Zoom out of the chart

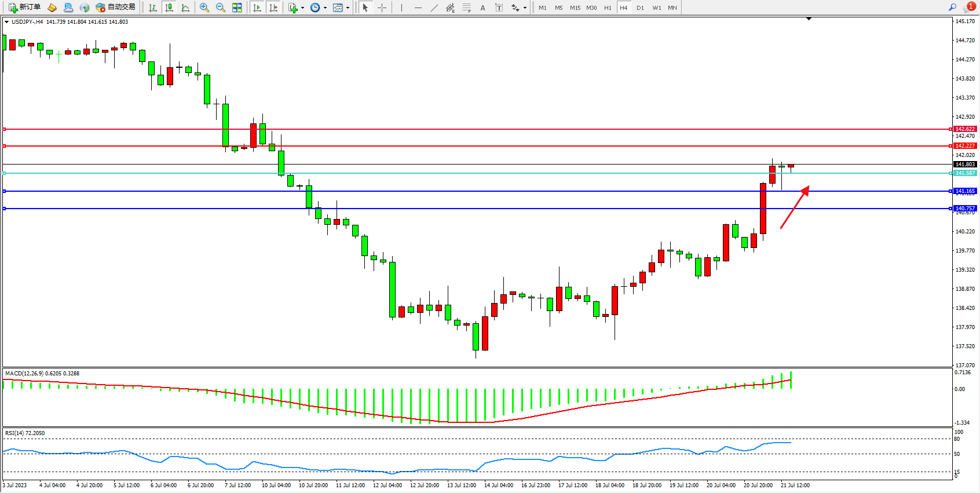click(x=221, y=8)
